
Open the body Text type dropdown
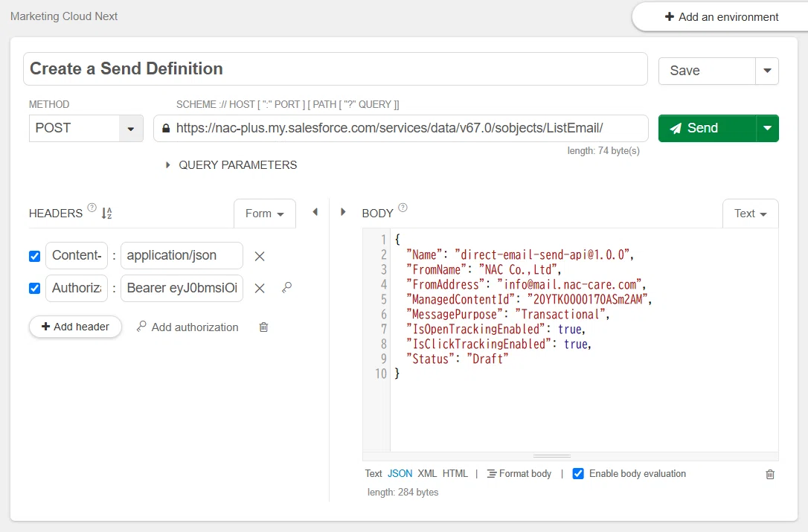[750, 214]
